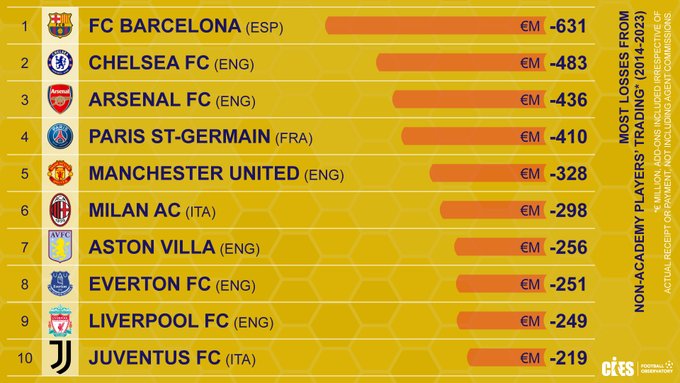The width and height of the screenshot is (680, 383).
Task: Click the Chelsea FC club badge
Action: [60, 62]
